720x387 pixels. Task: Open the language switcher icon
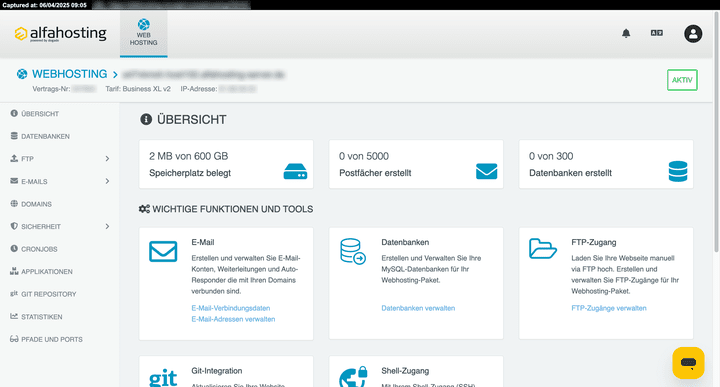(657, 33)
